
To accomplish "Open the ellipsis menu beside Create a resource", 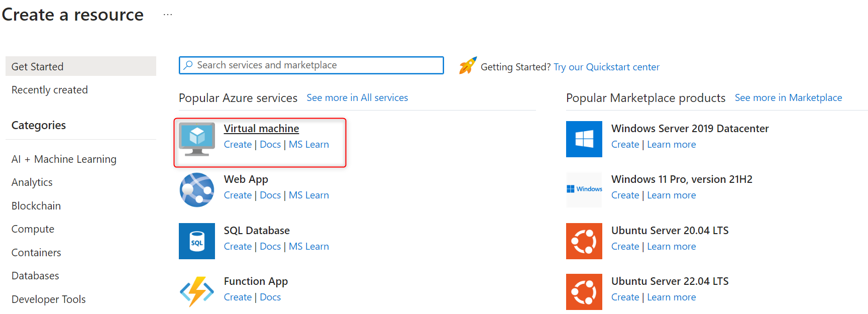I will coord(168,15).
